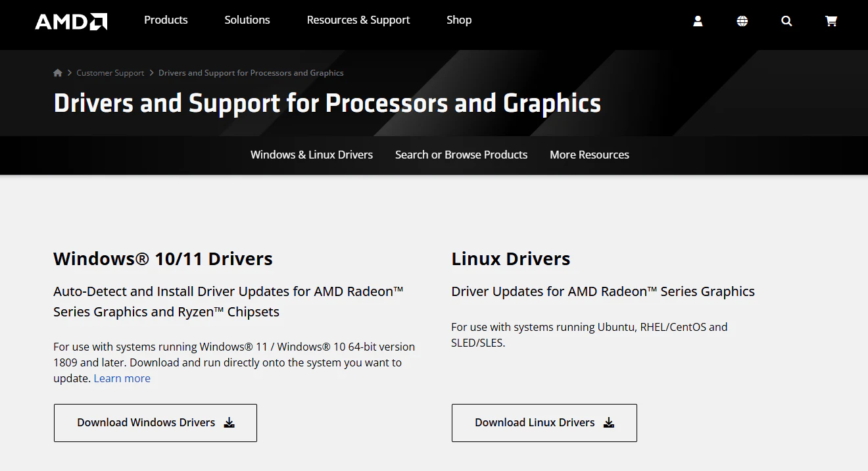
Task: Click Download Windows Drivers button
Action: click(155, 423)
